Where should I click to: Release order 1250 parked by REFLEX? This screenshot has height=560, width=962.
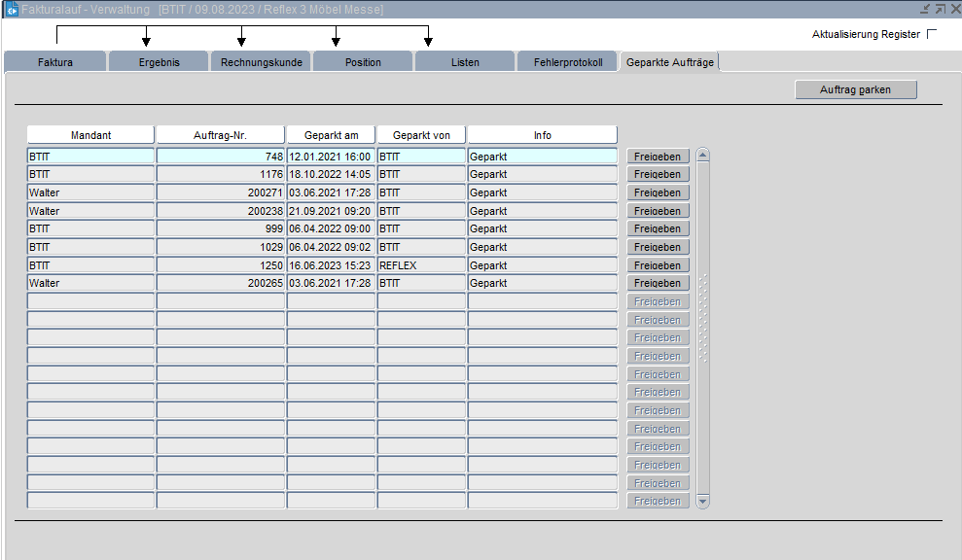click(658, 265)
